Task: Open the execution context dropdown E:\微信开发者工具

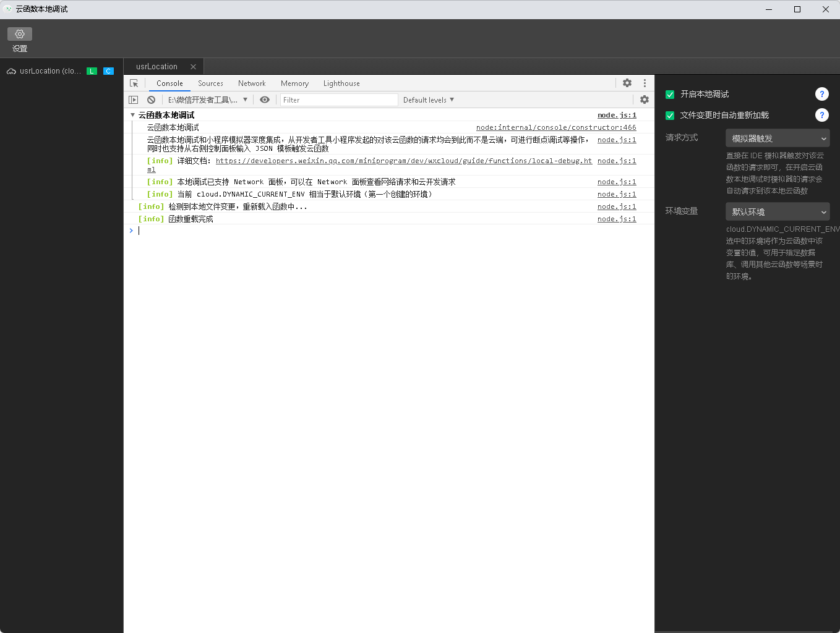Action: [x=208, y=100]
